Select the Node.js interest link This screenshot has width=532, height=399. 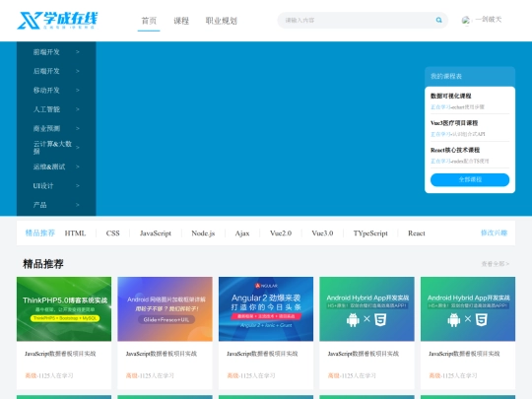[x=203, y=233]
